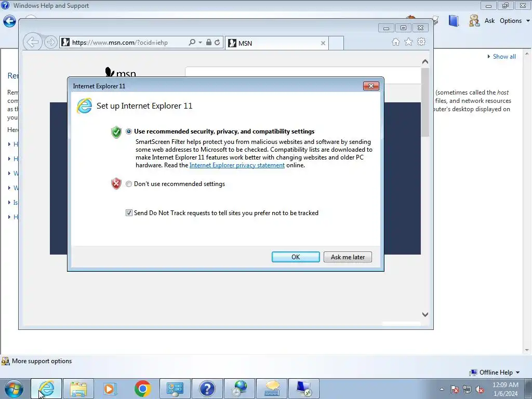The height and width of the screenshot is (399, 532).
Task: Click globe with clock taskbar icon
Action: click(x=239, y=389)
